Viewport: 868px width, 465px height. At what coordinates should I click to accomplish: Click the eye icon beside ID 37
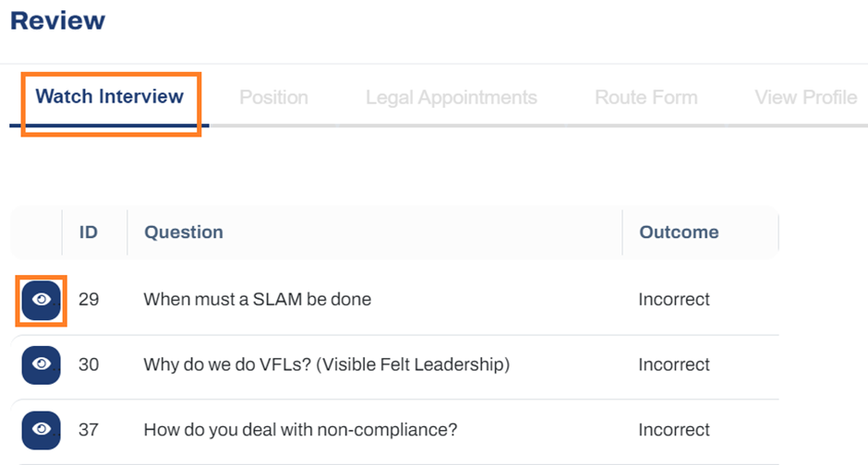tap(41, 430)
